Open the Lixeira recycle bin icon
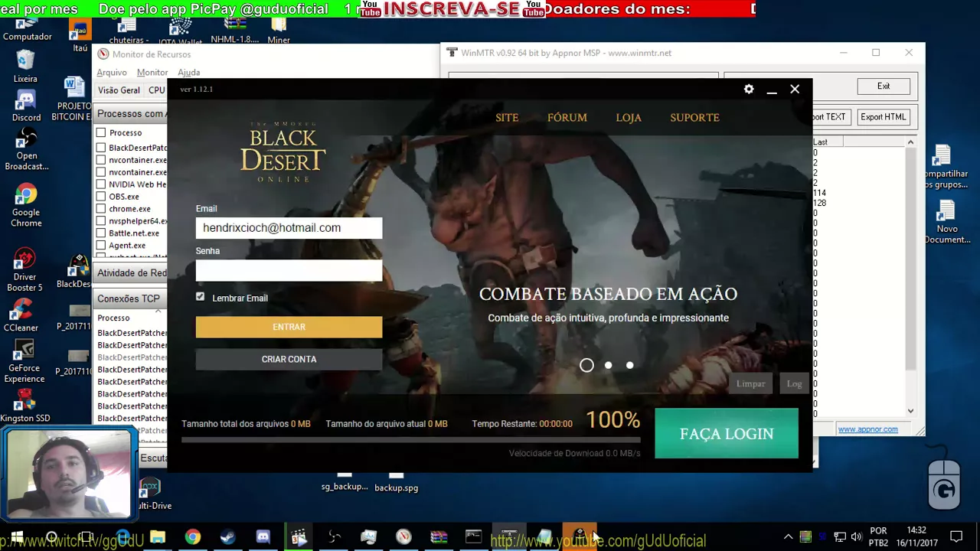The width and height of the screenshot is (980, 551). 25,67
